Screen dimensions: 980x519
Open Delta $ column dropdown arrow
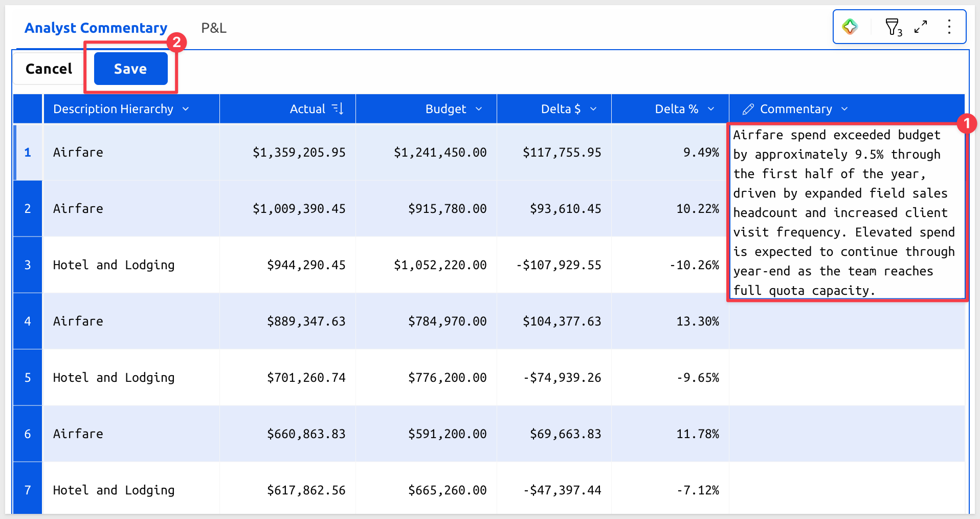[593, 109]
